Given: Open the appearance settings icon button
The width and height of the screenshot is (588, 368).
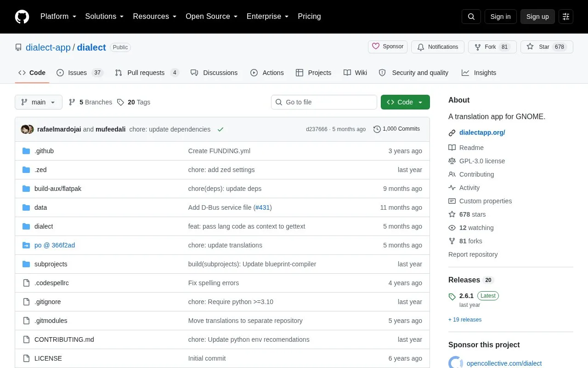Looking at the screenshot, I should [566, 17].
